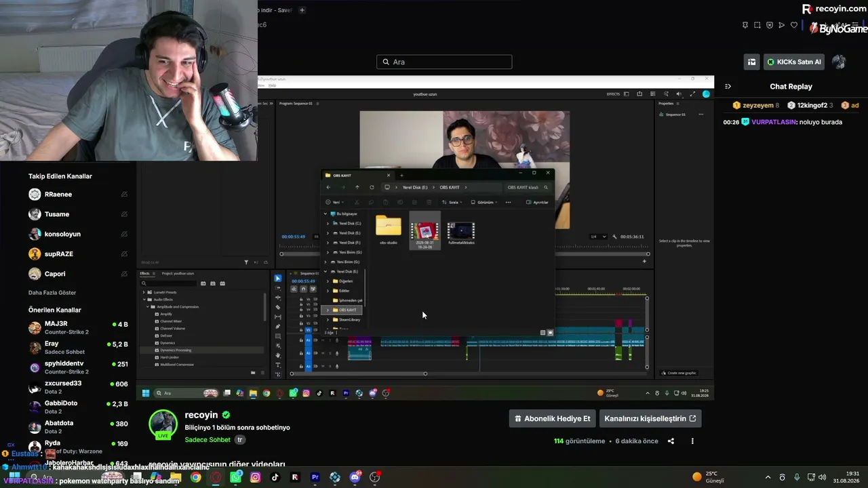This screenshot has width=868, height=488.
Task: Select the Type tool in Premiere toolbar
Action: click(277, 365)
